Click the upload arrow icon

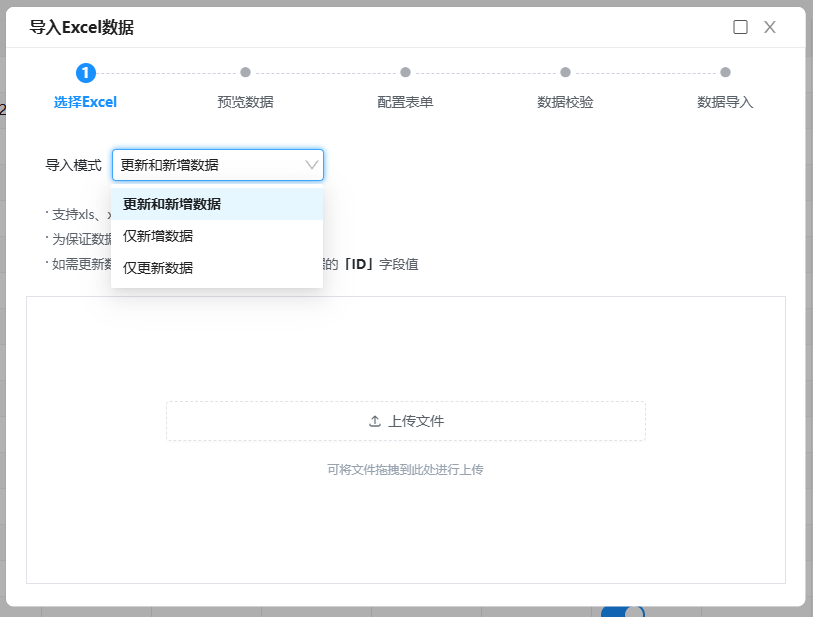point(375,421)
